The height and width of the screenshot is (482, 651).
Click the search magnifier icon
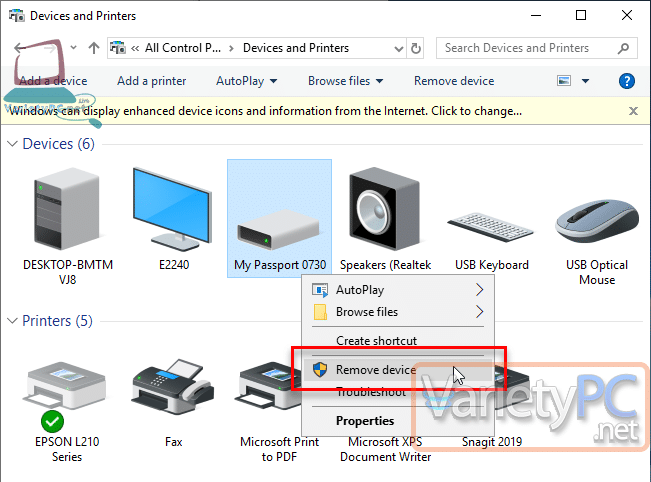pos(623,48)
